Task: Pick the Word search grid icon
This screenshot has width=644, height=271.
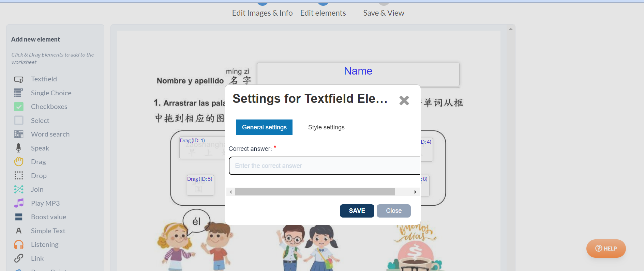Action: (x=19, y=134)
